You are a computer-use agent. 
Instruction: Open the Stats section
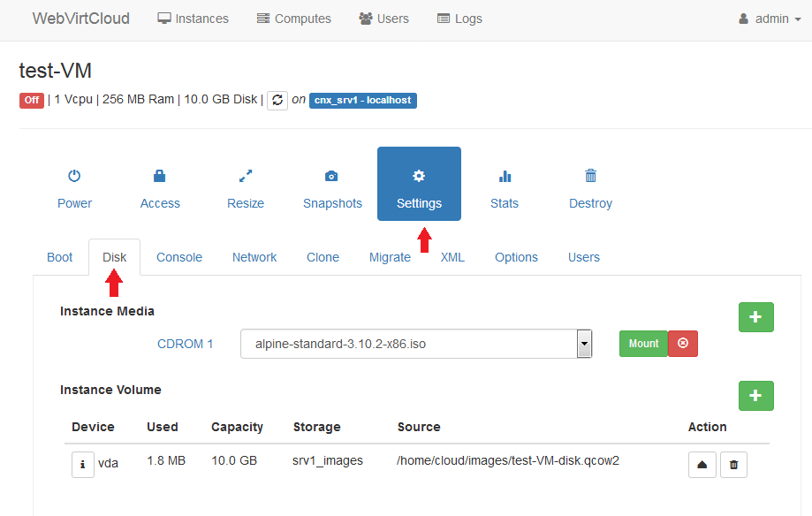(505, 189)
